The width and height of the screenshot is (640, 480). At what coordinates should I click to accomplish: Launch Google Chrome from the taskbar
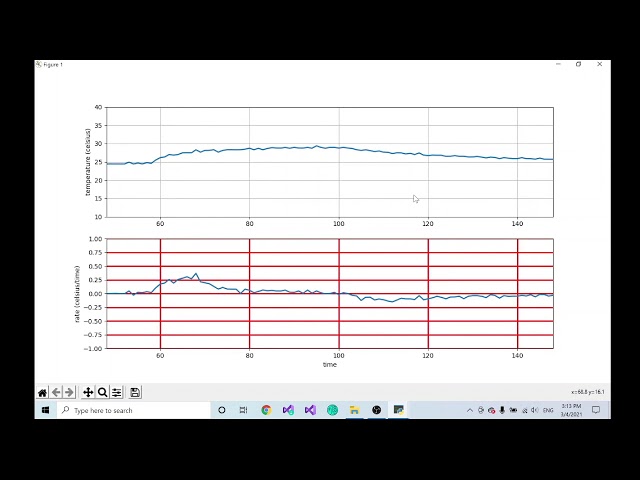tap(266, 410)
